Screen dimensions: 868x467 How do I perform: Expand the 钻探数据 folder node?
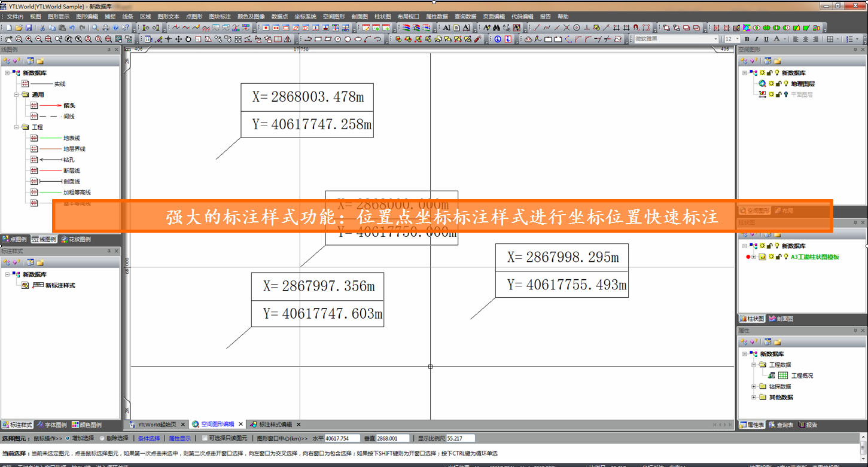click(x=754, y=386)
